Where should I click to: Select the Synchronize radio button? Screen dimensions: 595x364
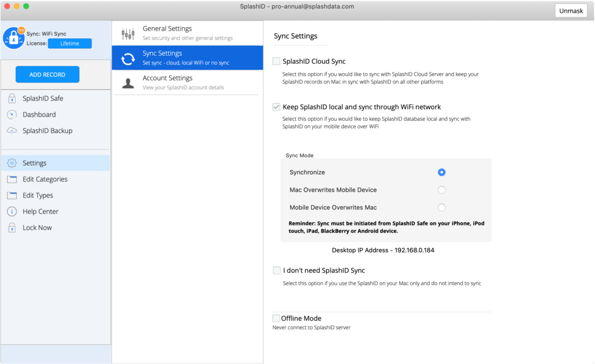tap(442, 172)
